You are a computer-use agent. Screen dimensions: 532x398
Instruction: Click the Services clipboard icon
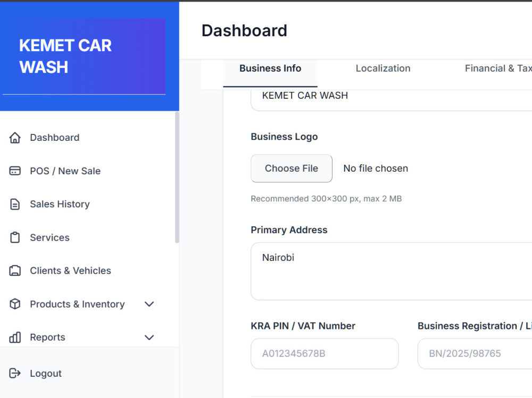tap(15, 238)
